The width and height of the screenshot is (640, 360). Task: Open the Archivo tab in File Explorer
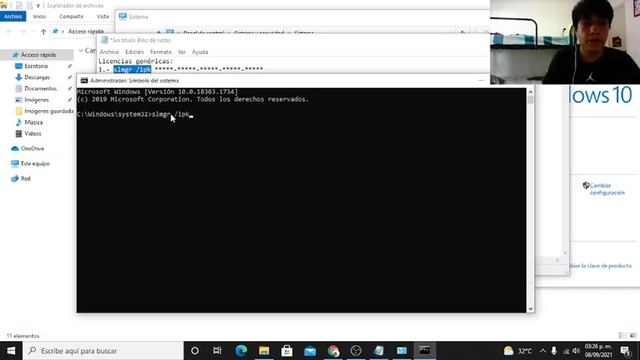point(13,16)
